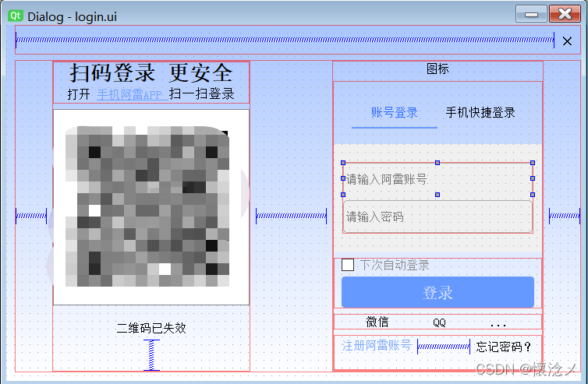Click the 忘记密码？ link
Screen dimensions: 588x384
(x=504, y=347)
